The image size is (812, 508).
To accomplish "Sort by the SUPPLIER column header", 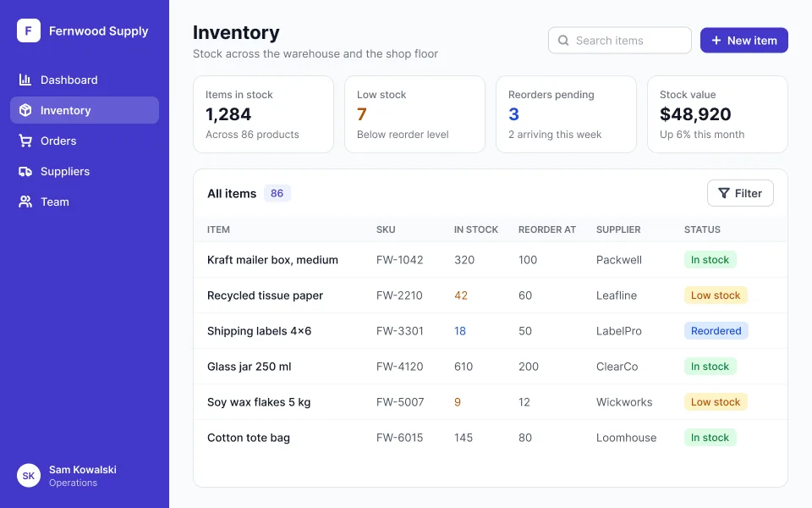I will pos(618,229).
